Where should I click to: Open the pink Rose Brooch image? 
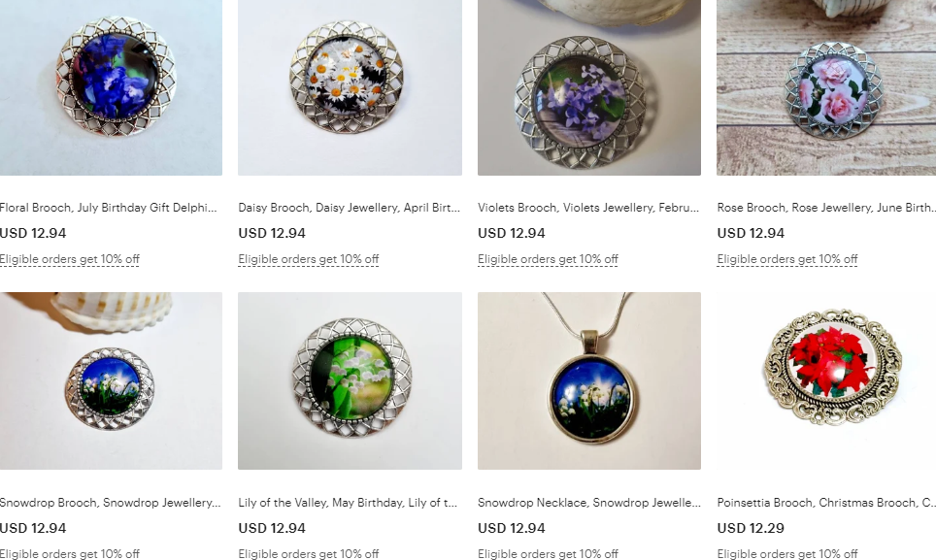(x=826, y=87)
